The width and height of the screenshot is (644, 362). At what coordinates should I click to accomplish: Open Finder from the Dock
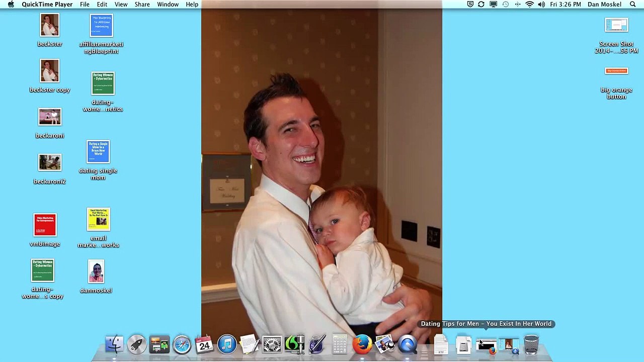[114, 344]
